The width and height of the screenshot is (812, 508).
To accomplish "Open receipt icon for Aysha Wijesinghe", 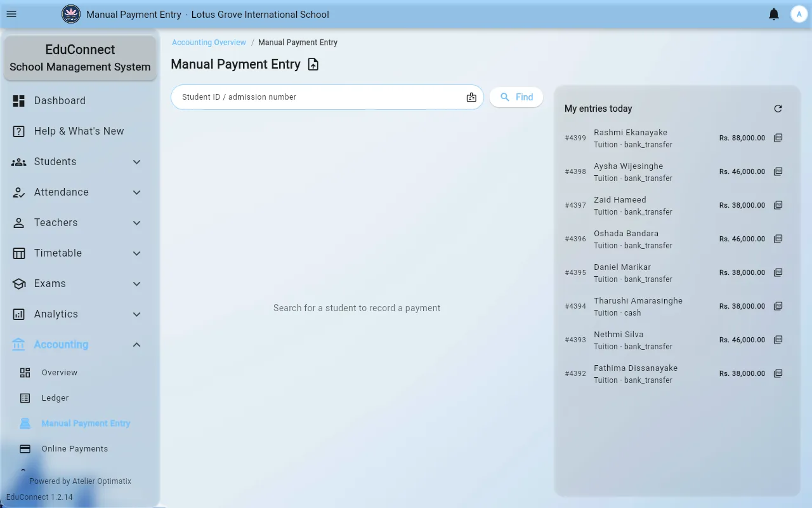I will click(x=778, y=171).
